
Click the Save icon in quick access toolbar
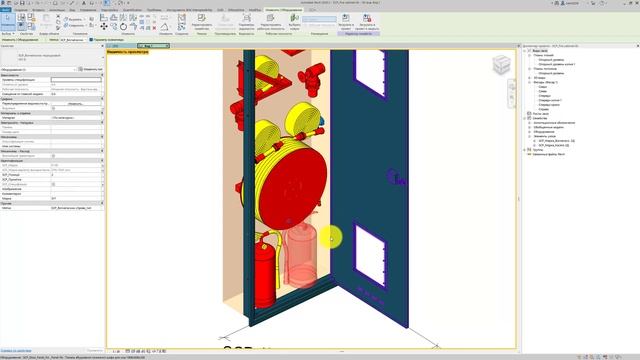pyautogui.click(x=22, y=3)
